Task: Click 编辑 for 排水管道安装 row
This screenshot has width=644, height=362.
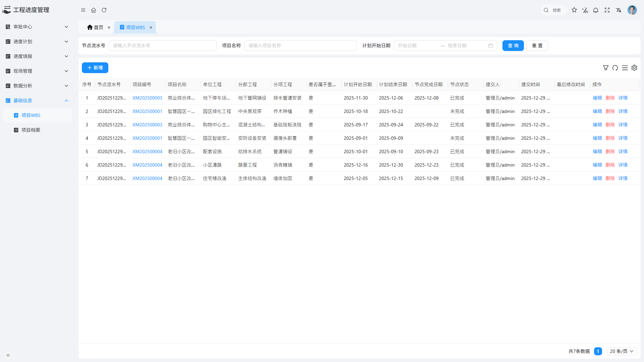Action: click(x=597, y=98)
